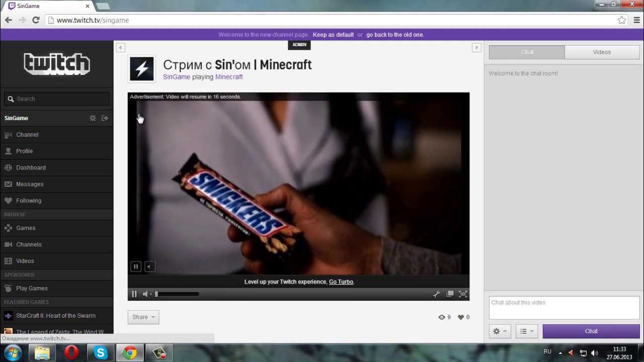The height and width of the screenshot is (362, 644).
Task: Open the rightmost pinned taskbar app
Action: coord(159,353)
